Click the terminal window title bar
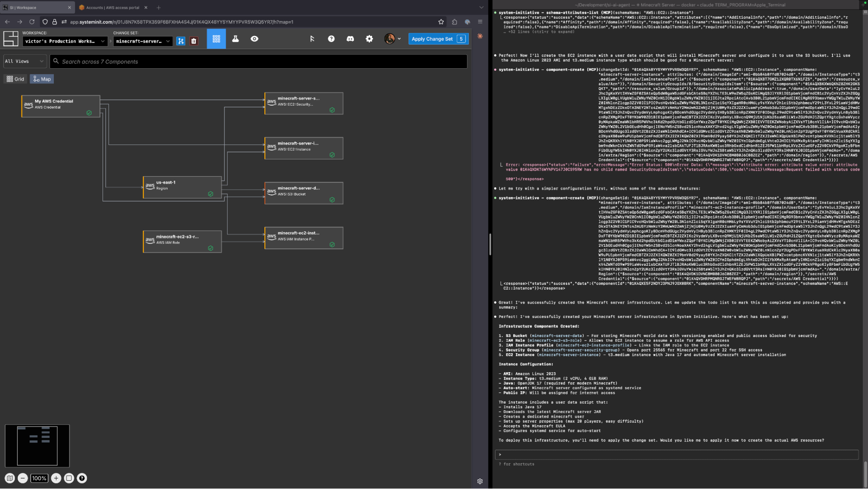The width and height of the screenshot is (868, 489). click(x=680, y=5)
